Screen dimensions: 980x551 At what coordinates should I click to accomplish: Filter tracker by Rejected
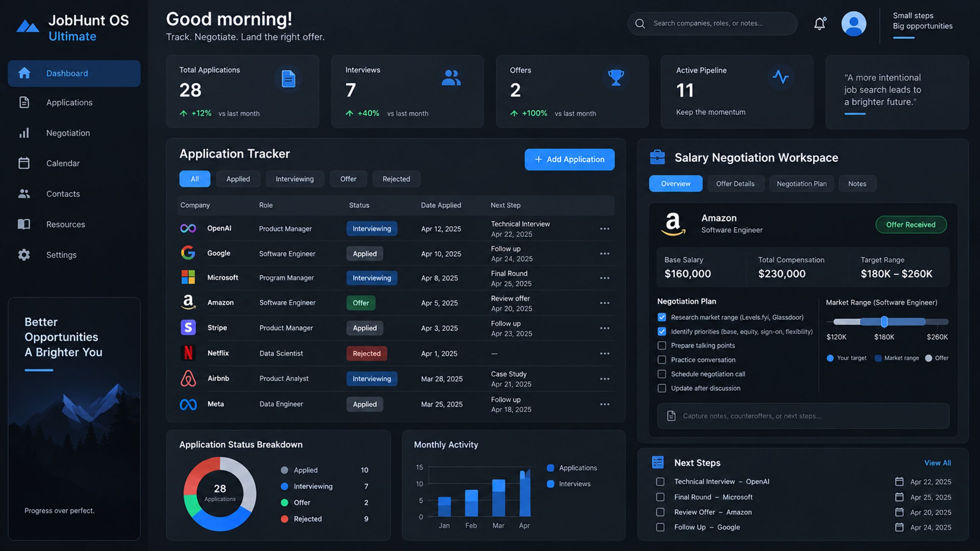[x=396, y=179]
